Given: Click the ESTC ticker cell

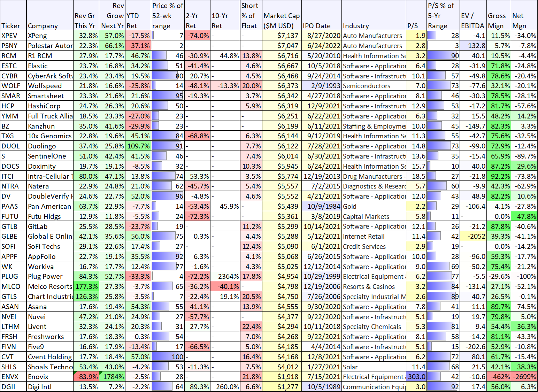Looking at the screenshot, I should click(x=13, y=66).
